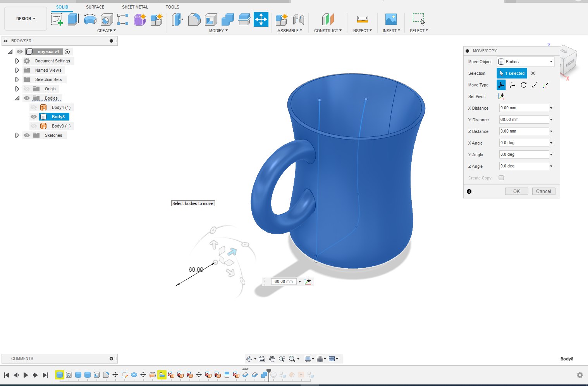Click the Insert image icon
Image resolution: width=588 pixels, height=386 pixels.
coord(391,19)
